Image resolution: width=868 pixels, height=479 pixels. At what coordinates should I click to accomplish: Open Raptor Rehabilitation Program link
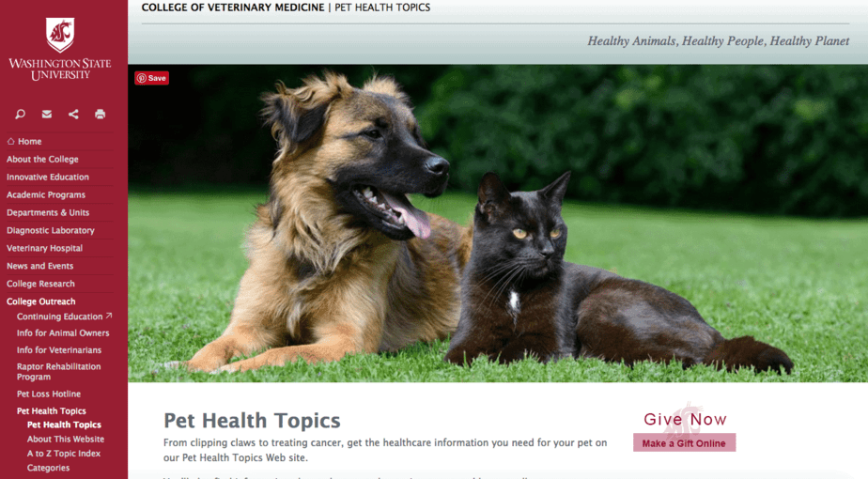(58, 372)
